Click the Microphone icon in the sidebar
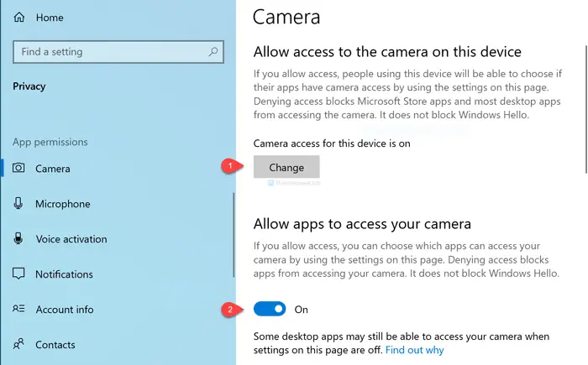 19,204
